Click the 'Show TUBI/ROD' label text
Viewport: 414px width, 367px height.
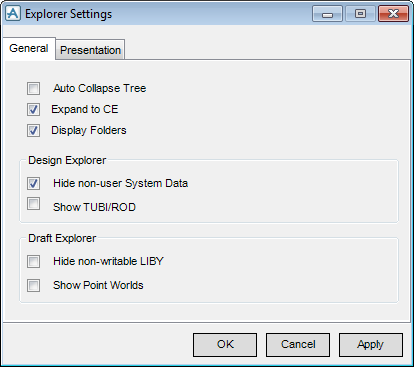coord(94,207)
